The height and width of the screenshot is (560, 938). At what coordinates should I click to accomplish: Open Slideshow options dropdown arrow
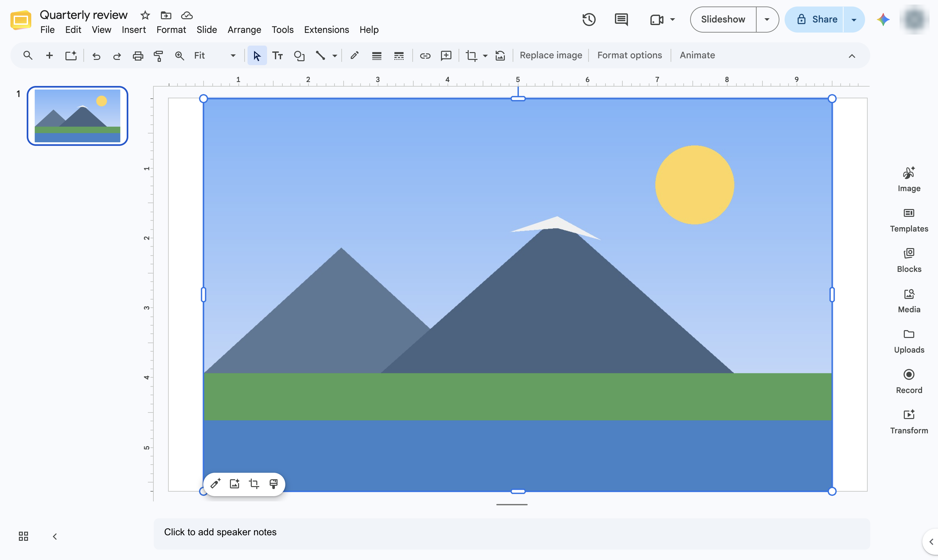click(767, 19)
